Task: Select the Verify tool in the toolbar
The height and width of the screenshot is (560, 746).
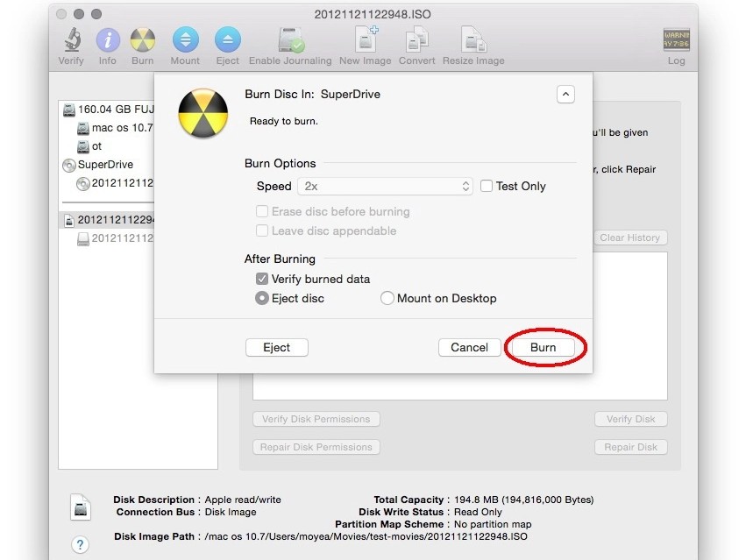Action: pyautogui.click(x=71, y=39)
